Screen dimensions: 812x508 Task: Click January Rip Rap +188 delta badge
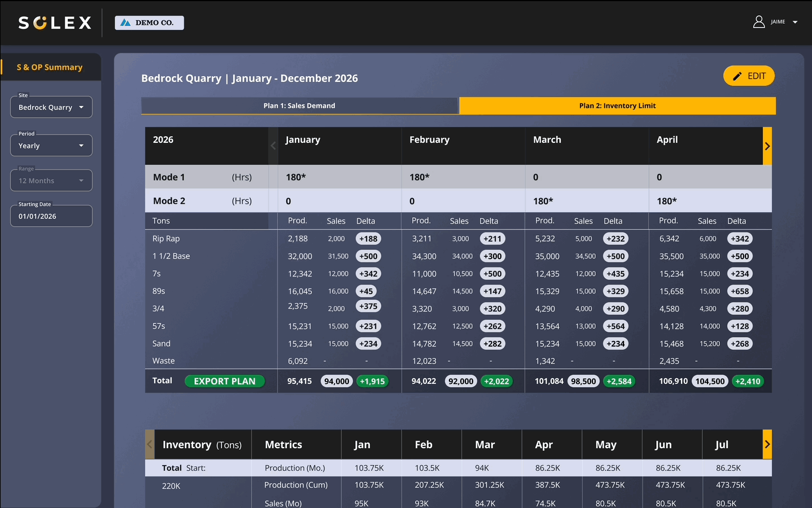[x=368, y=239]
